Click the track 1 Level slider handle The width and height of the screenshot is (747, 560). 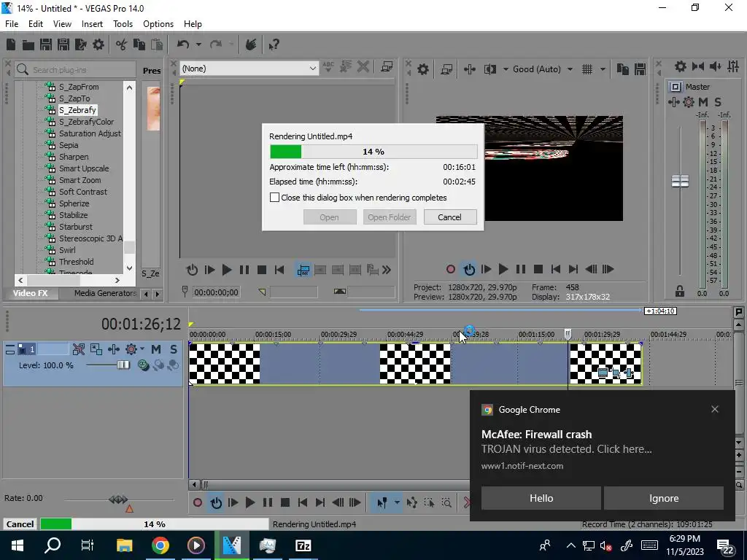[123, 365]
